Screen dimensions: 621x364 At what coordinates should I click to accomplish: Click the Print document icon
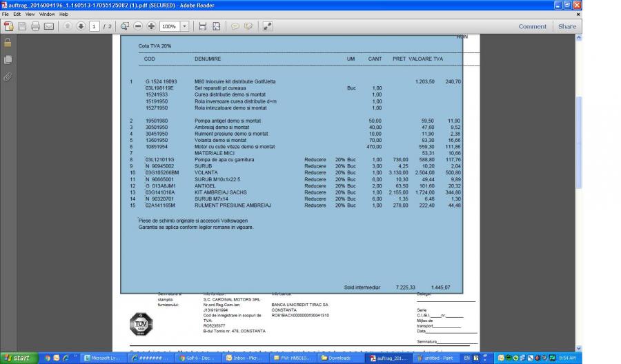(x=35, y=26)
